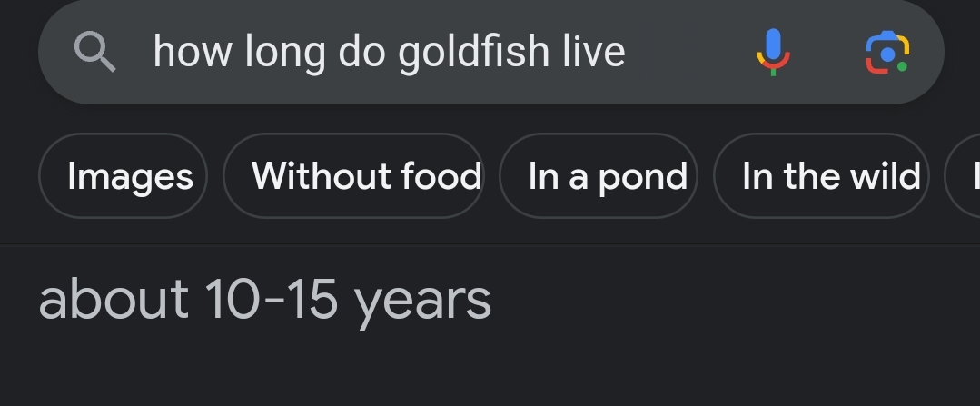The image size is (980, 406).
Task: Click the word "do" in the search query
Action: pos(361,52)
